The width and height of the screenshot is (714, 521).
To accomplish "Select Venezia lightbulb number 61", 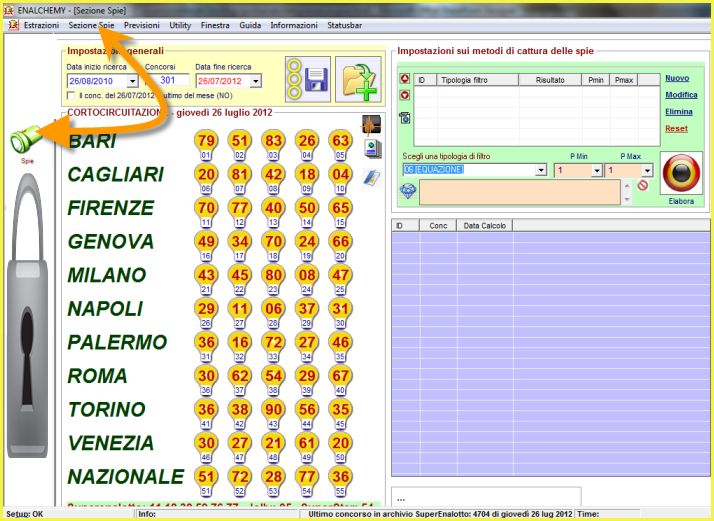I will (x=306, y=447).
